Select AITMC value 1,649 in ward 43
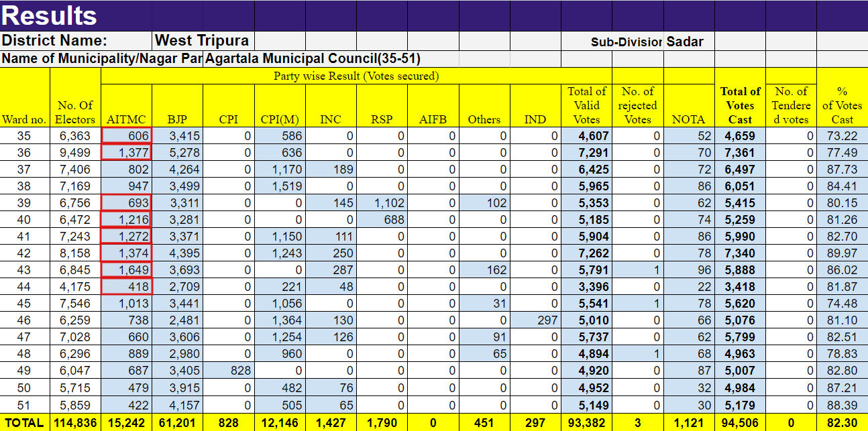The width and height of the screenshot is (868, 431). (x=126, y=270)
